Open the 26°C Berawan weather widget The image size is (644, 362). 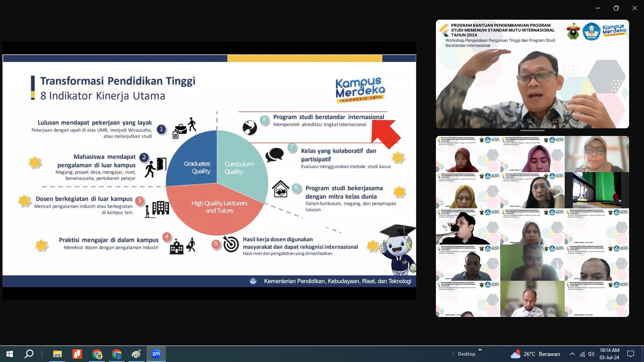[x=535, y=354]
